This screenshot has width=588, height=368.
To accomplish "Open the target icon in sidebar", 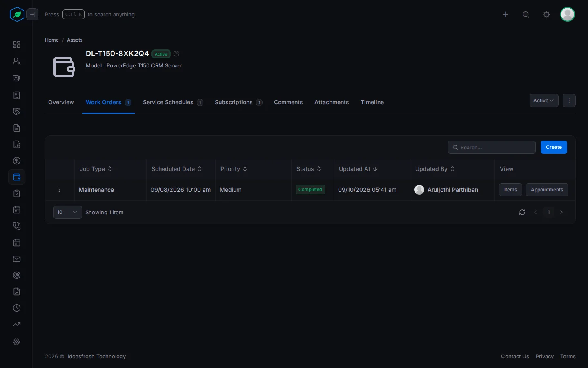I will tap(17, 275).
